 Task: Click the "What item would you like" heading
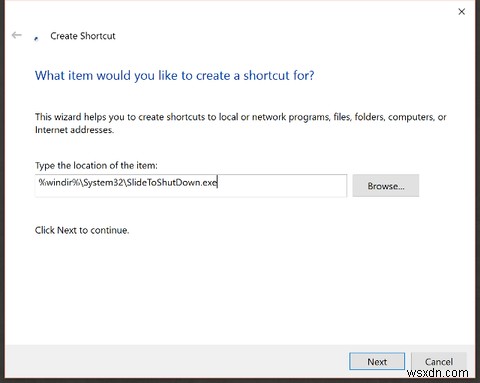point(174,76)
